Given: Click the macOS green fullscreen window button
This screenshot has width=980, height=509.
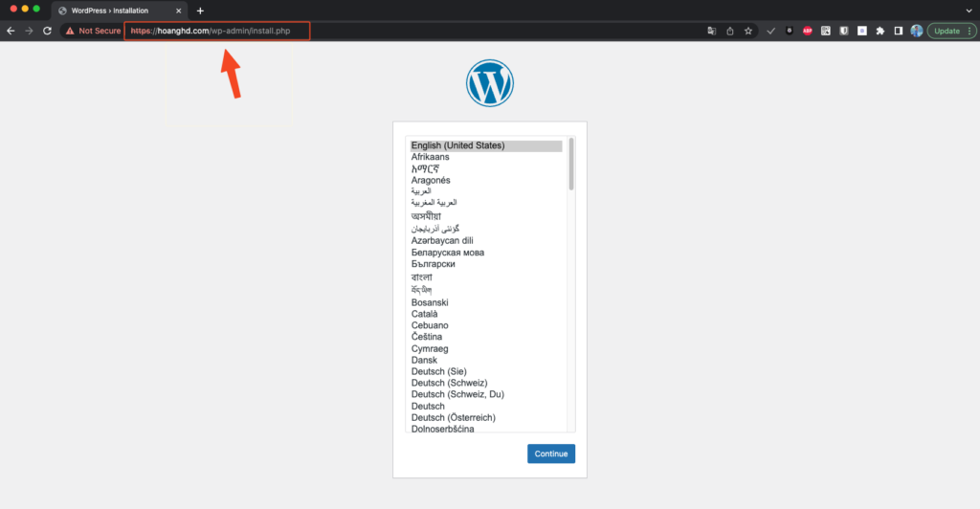Looking at the screenshot, I should coord(36,9).
